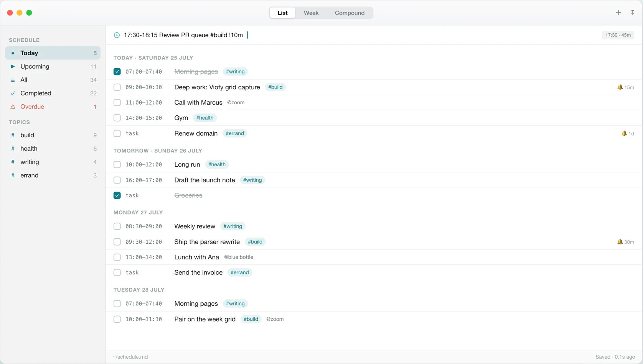Image resolution: width=643 pixels, height=364 pixels.
Task: Click the Lunch with Ana entry title
Action: click(196, 257)
